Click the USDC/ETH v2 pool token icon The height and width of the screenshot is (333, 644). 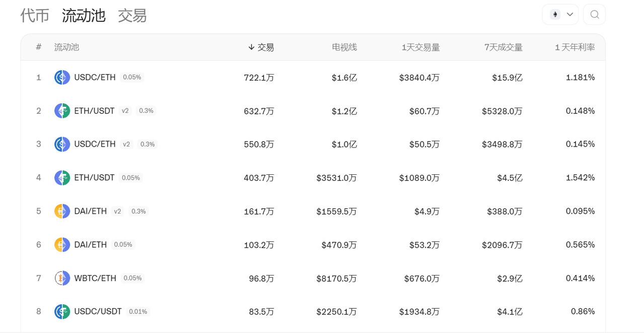click(62, 144)
